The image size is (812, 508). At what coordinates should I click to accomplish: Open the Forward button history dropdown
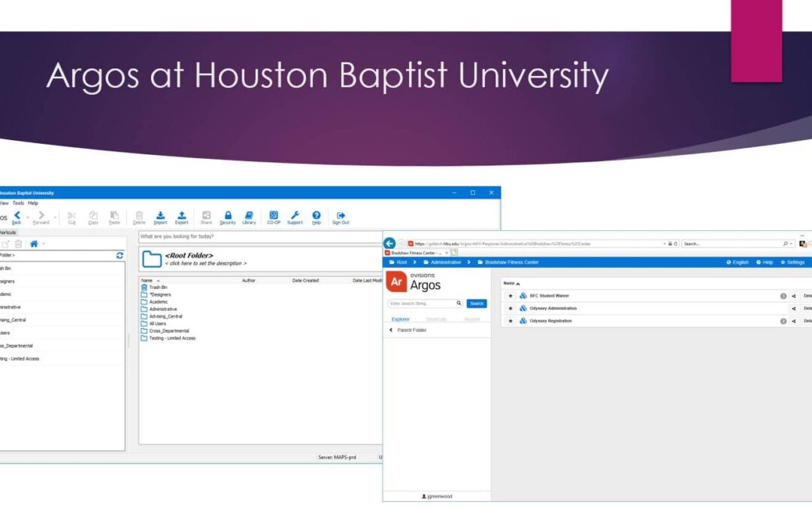[x=55, y=217]
